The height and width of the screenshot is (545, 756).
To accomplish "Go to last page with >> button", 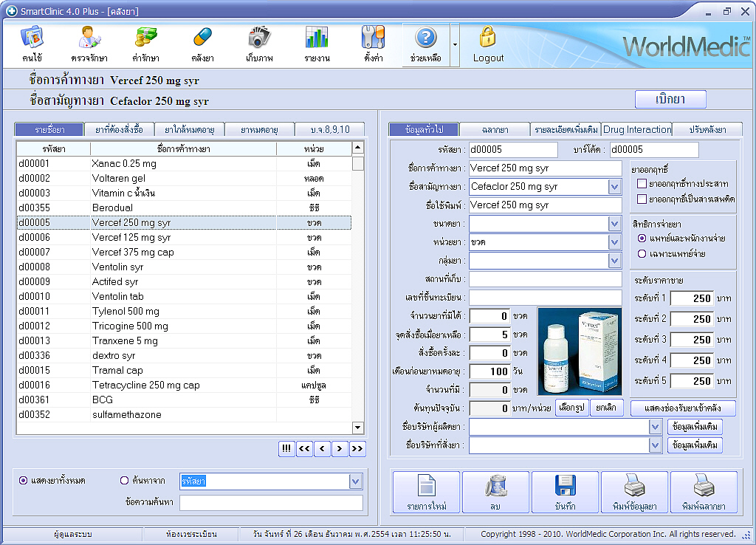I will coord(357,448).
